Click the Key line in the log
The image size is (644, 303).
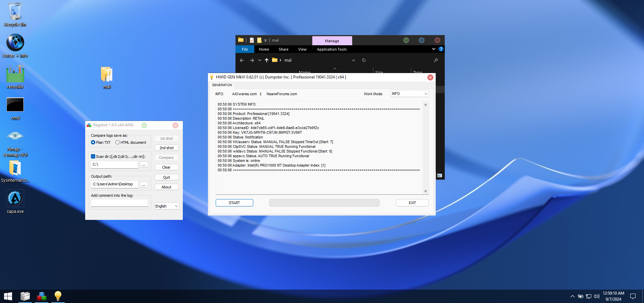260,132
